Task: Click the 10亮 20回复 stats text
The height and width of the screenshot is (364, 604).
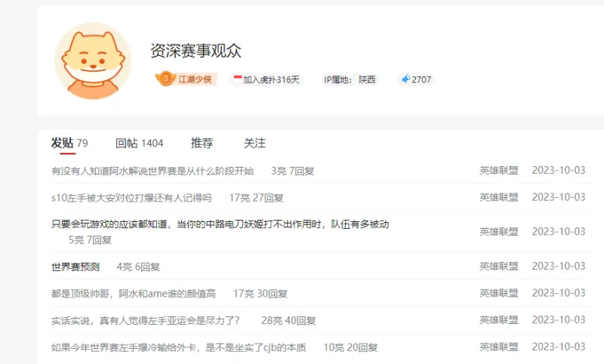Action: click(x=350, y=347)
